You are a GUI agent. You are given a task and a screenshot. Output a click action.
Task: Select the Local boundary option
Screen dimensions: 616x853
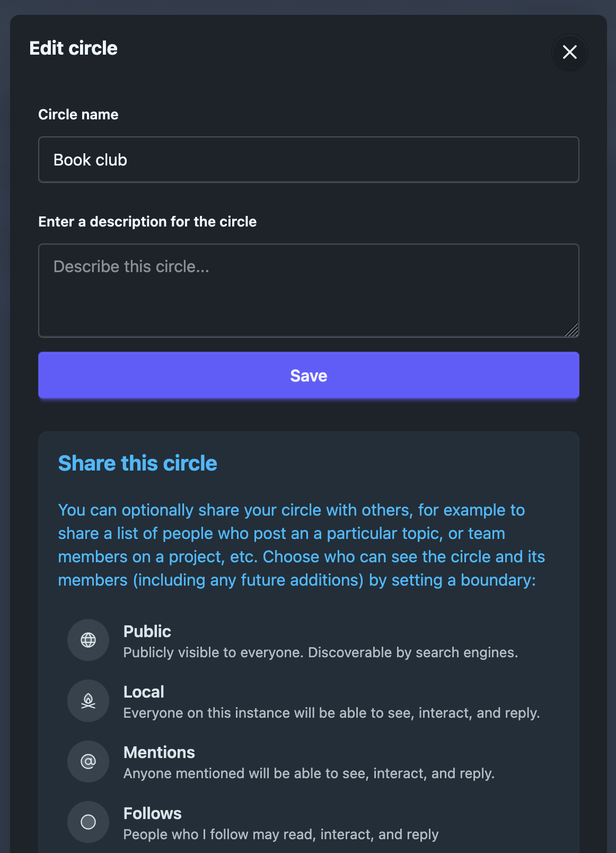[x=144, y=692]
